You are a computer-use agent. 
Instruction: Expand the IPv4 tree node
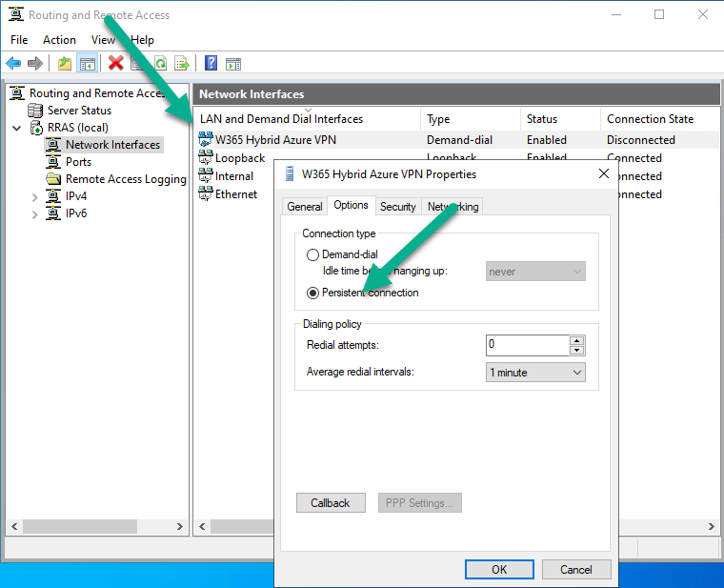tap(34, 197)
